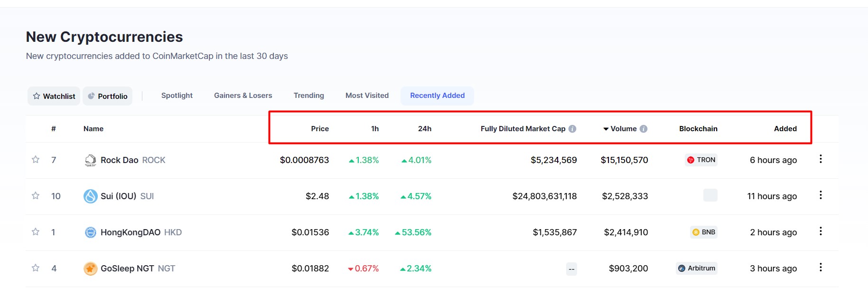
Task: Select the Recently Added tab
Action: click(x=438, y=96)
